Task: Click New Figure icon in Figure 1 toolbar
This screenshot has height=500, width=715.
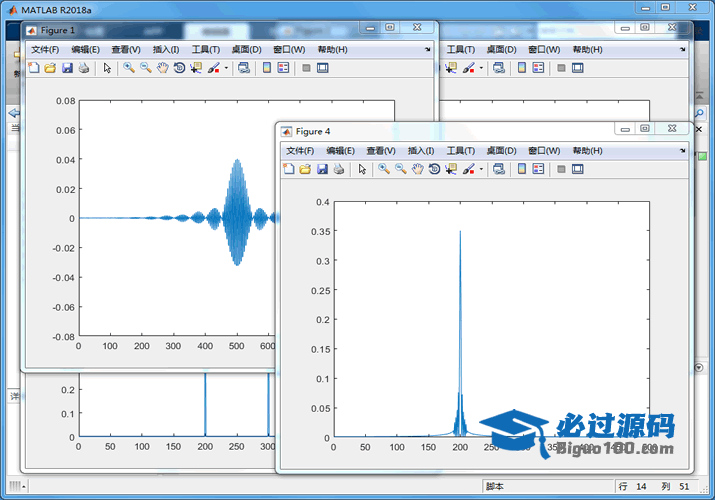Action: pos(34,68)
